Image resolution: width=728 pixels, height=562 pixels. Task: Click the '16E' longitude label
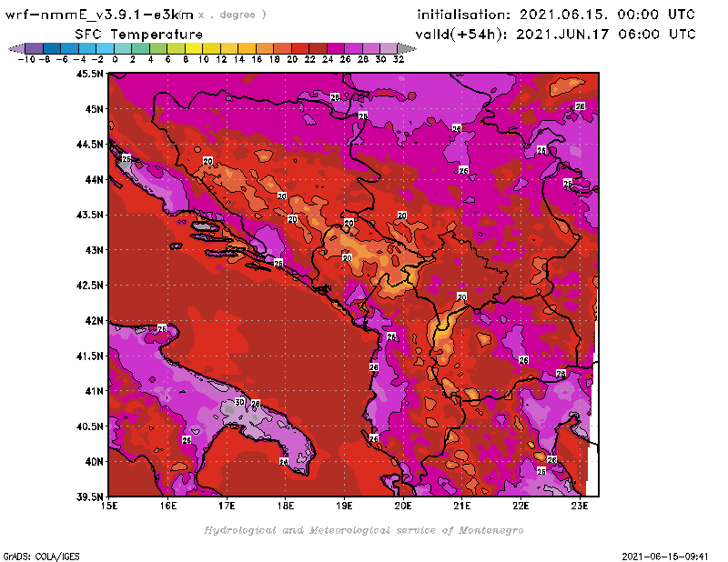click(x=168, y=506)
